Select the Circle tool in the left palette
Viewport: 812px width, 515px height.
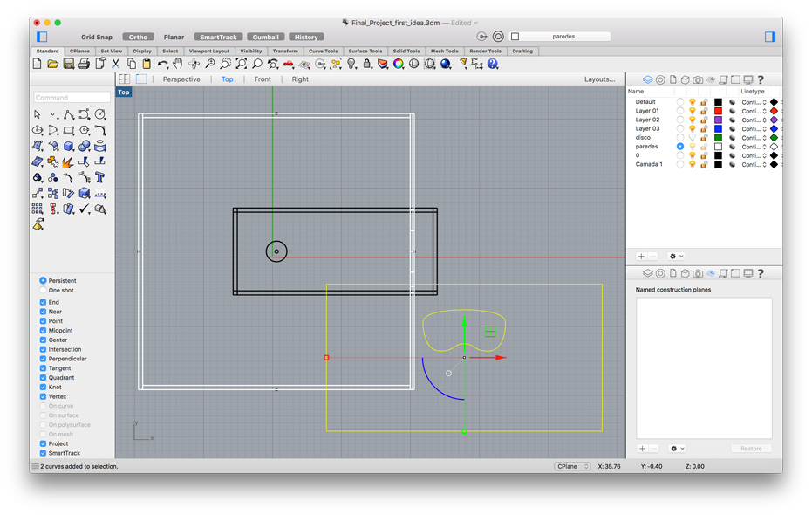[x=100, y=114]
